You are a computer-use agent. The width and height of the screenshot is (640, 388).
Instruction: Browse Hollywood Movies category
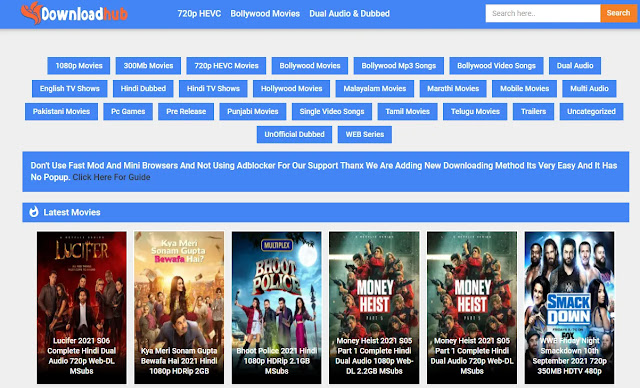pyautogui.click(x=291, y=89)
